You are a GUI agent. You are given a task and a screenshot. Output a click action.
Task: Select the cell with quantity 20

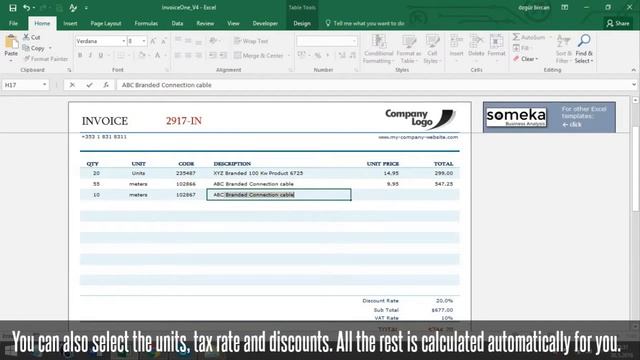point(96,173)
